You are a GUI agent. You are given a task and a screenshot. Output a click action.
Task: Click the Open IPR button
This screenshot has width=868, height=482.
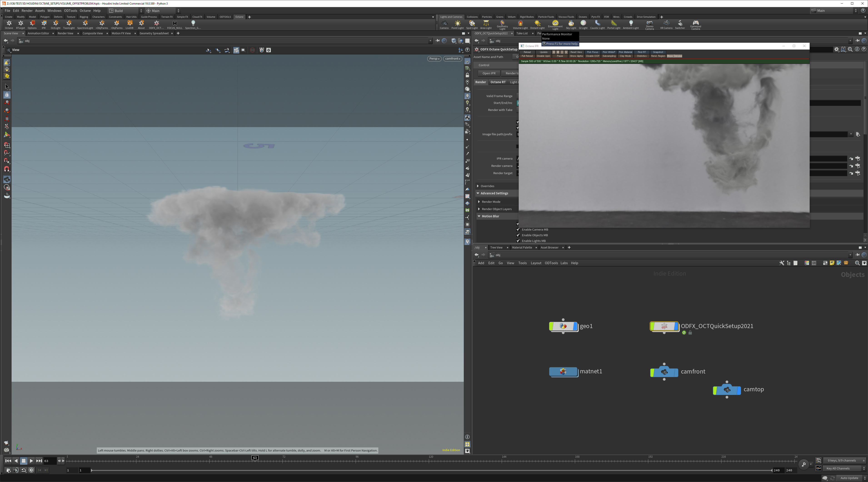(x=489, y=73)
